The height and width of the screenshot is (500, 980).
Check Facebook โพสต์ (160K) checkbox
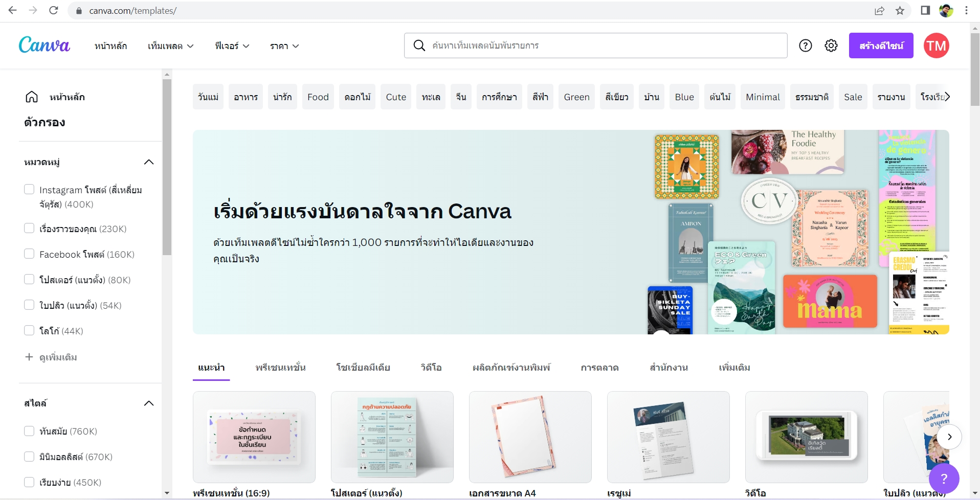pyautogui.click(x=29, y=254)
